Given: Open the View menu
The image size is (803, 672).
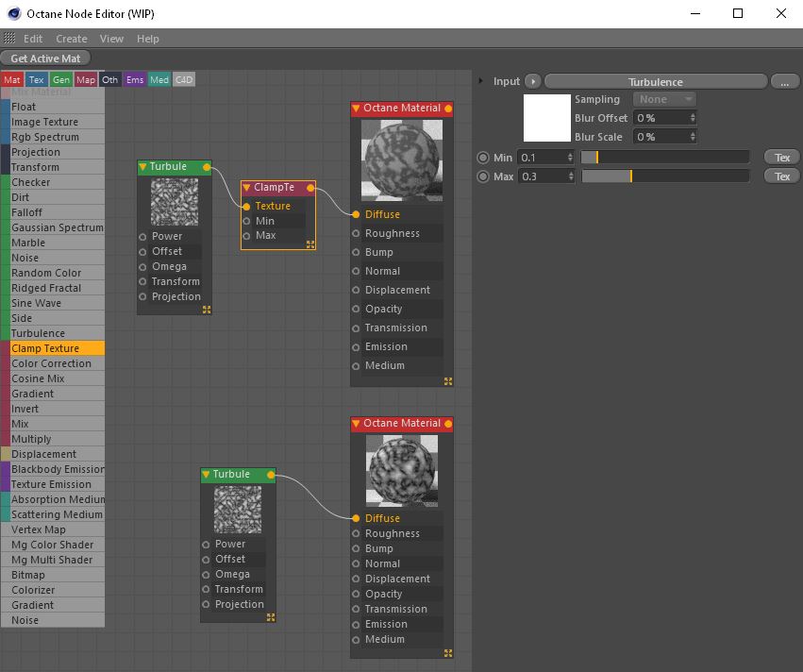Looking at the screenshot, I should click(x=111, y=39).
